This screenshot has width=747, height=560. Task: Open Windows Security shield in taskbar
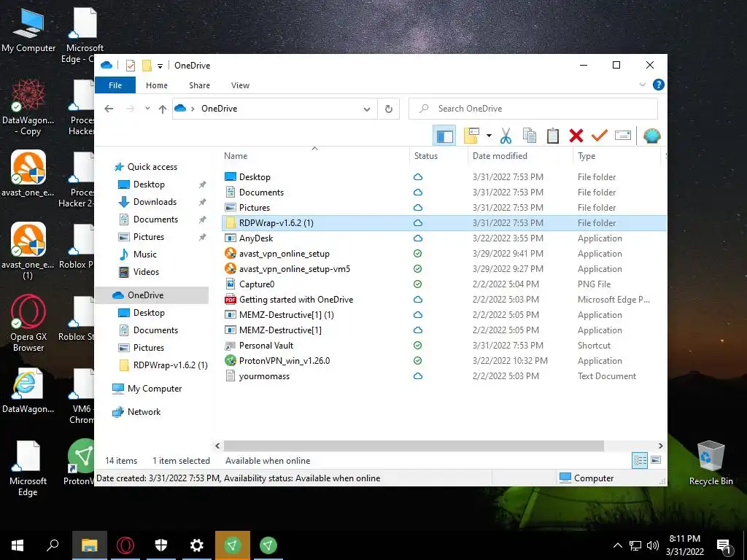(161, 545)
